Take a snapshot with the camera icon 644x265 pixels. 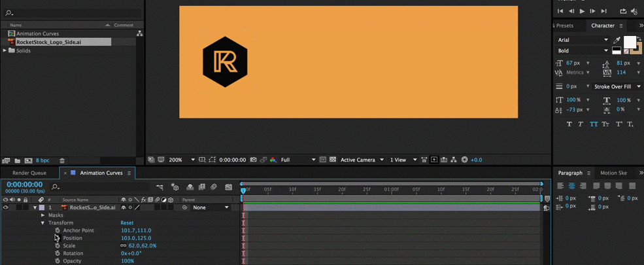pyautogui.click(x=254, y=160)
